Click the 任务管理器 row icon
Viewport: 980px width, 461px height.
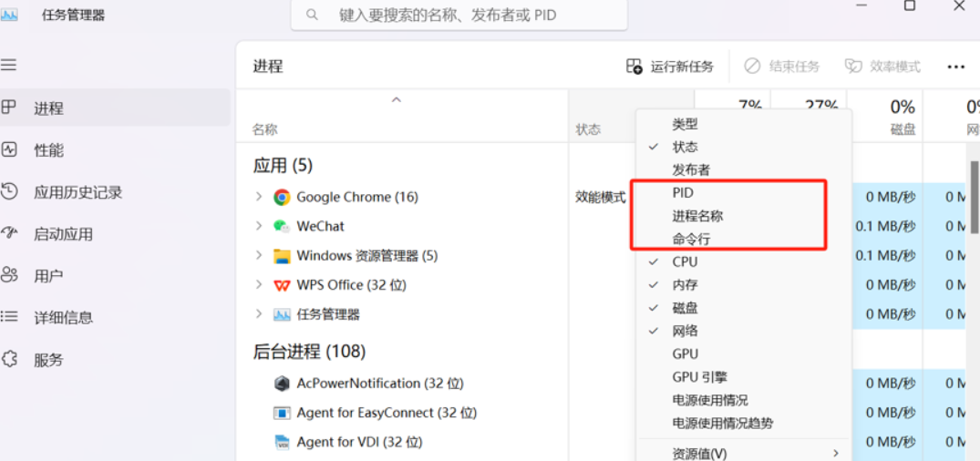click(x=282, y=315)
